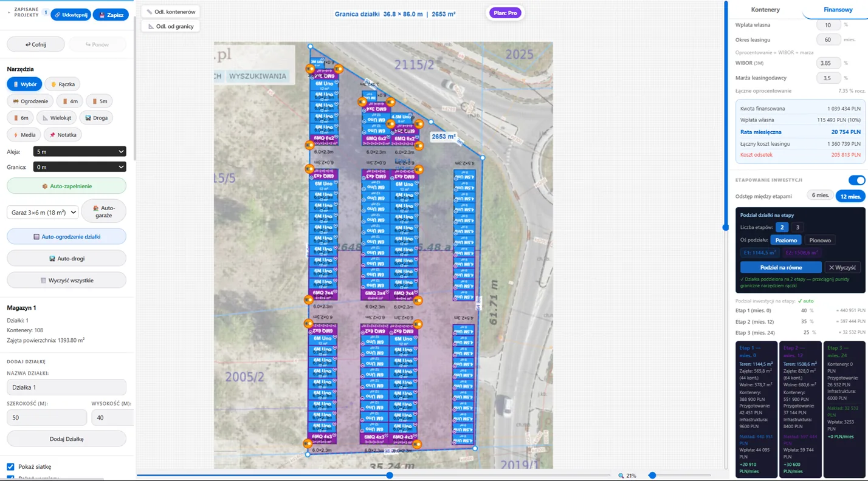Select the Wybór selection tool
This screenshot has height=481, width=868.
pos(24,84)
